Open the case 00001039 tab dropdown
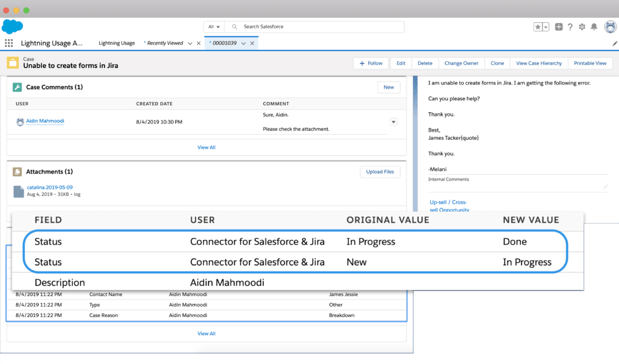Image resolution: width=619 pixels, height=364 pixels. pyautogui.click(x=243, y=43)
